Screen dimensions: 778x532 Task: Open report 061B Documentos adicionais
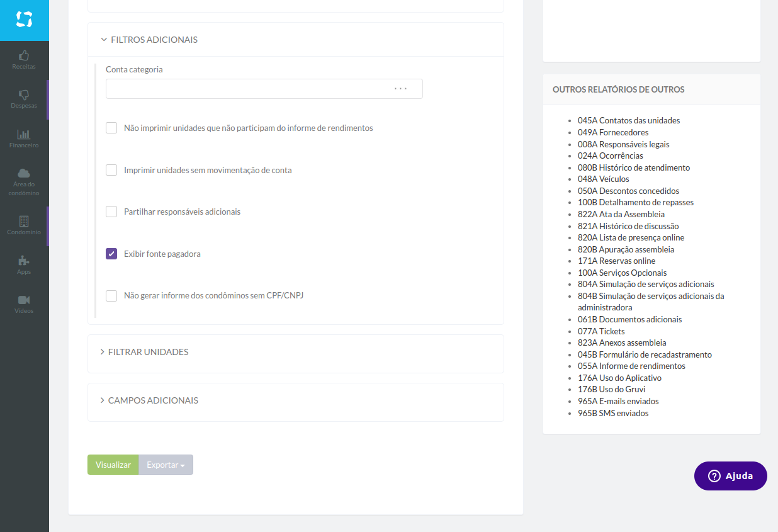click(x=629, y=319)
